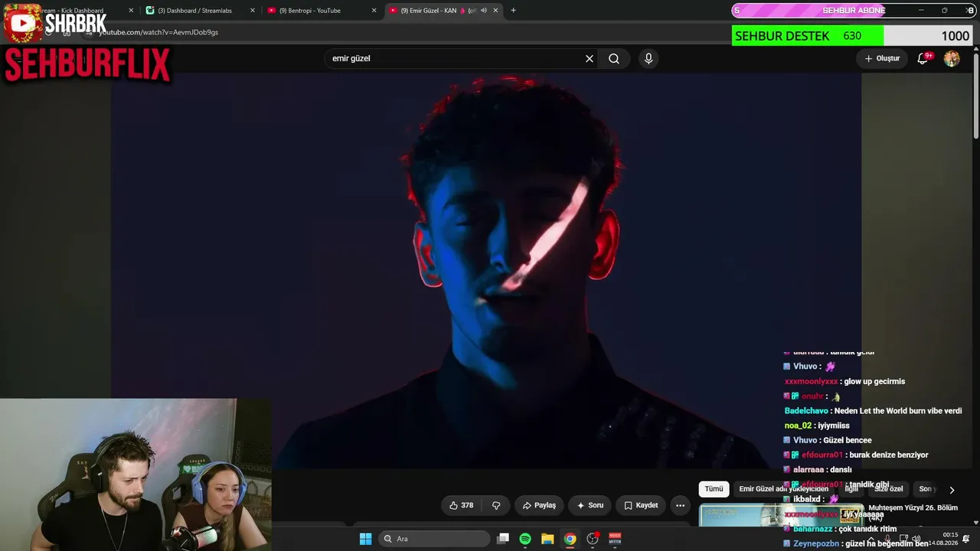Switch to Chrome on the taskbar

pos(570,539)
